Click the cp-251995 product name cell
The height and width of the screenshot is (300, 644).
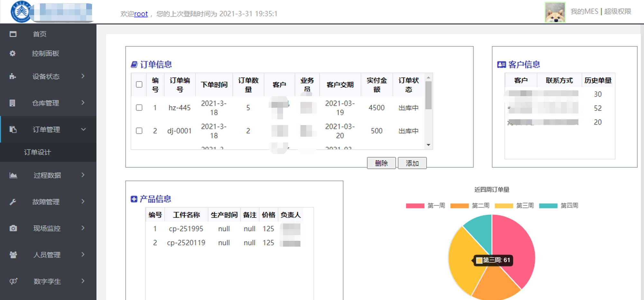point(186,229)
